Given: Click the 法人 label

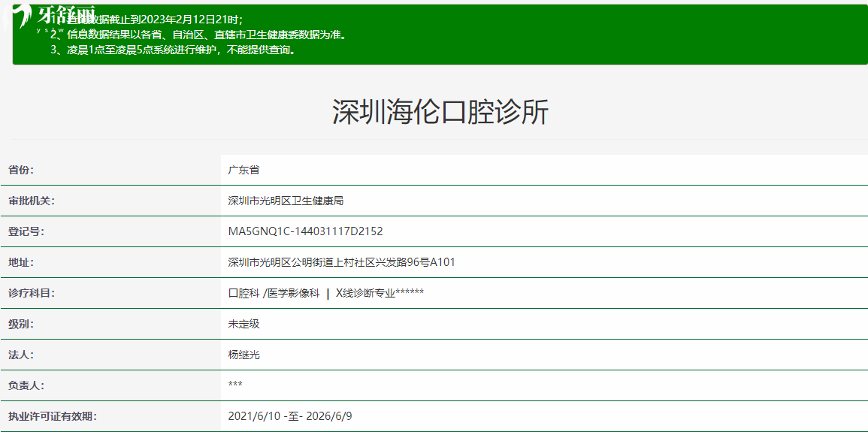Looking at the screenshot, I should (x=21, y=355).
